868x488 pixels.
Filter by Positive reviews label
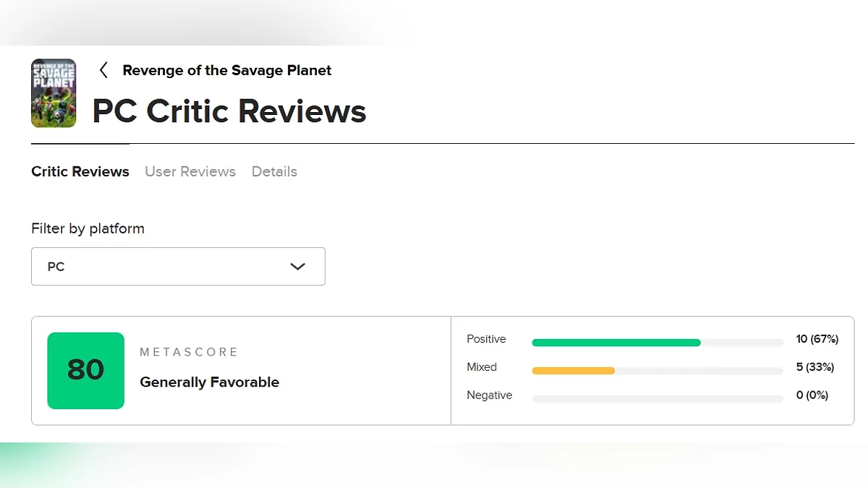[486, 339]
